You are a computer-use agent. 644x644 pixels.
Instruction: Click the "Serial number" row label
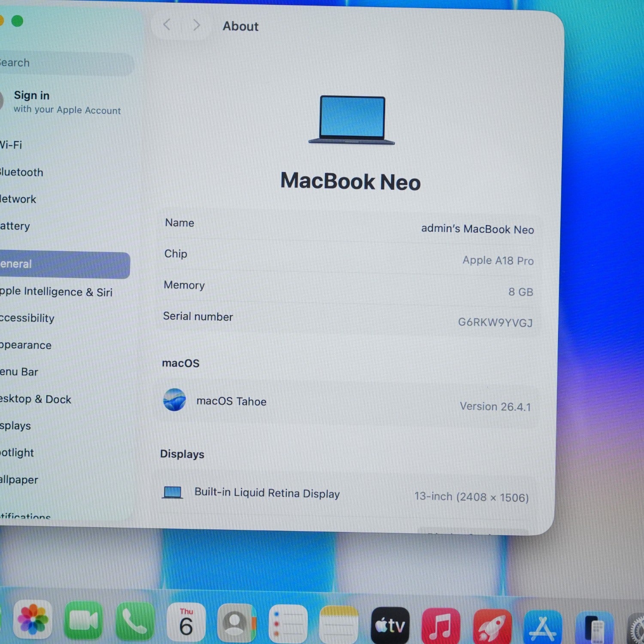click(x=198, y=316)
